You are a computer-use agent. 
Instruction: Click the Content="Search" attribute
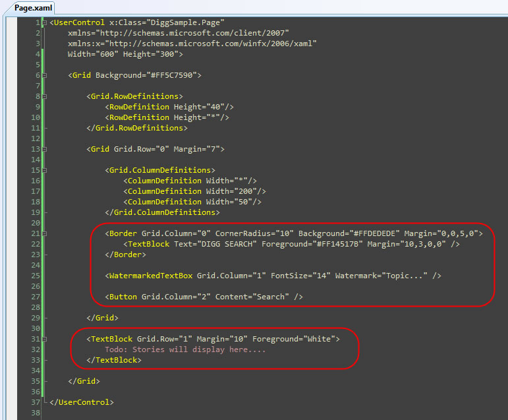click(252, 297)
